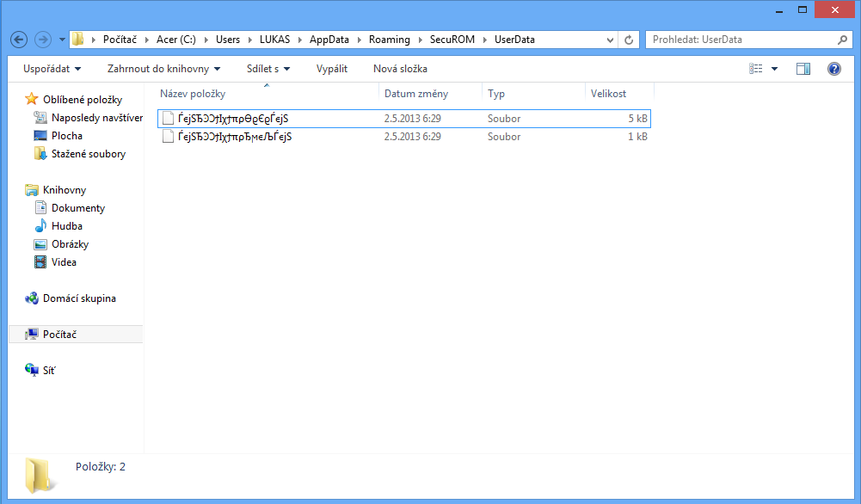Expand the arrow after Roaming in breadcrumb
The image size is (861, 504).
[x=420, y=40]
